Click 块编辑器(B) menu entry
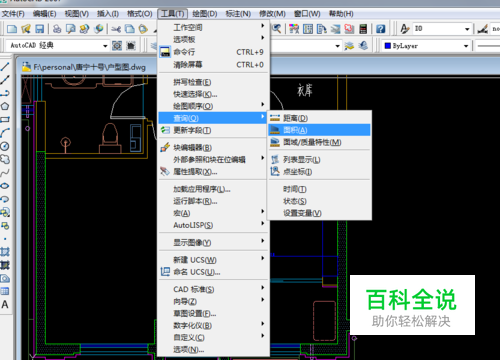 click(213, 147)
